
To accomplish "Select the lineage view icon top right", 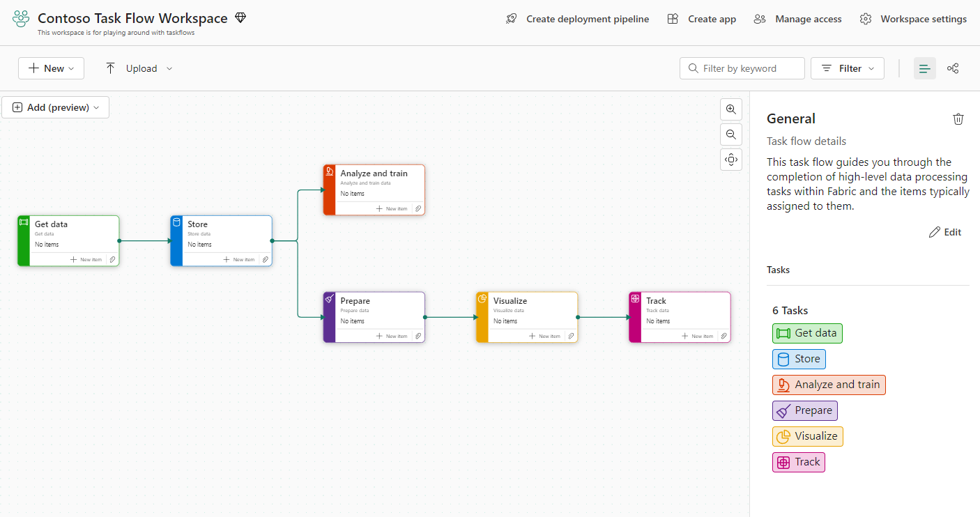I will click(x=952, y=68).
